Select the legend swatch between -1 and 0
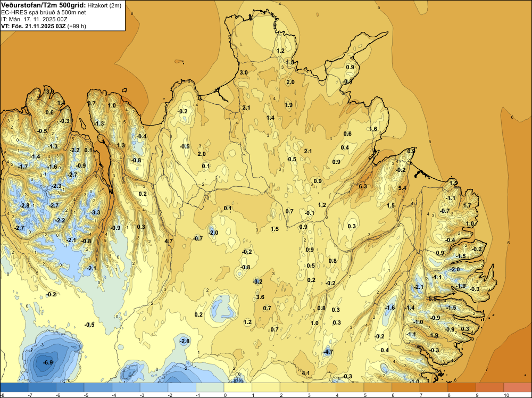The width and height of the screenshot is (532, 398). [x=210, y=387]
